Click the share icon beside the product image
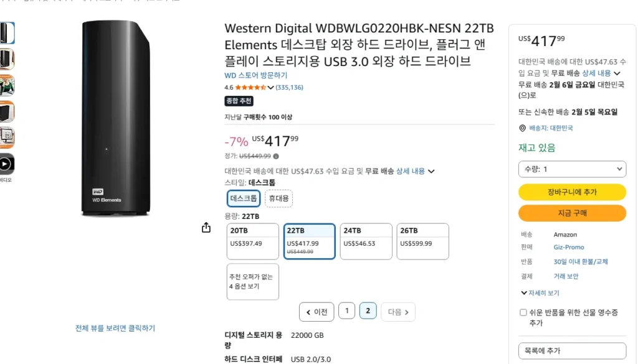Viewport: 638px width, 364px height. click(206, 228)
